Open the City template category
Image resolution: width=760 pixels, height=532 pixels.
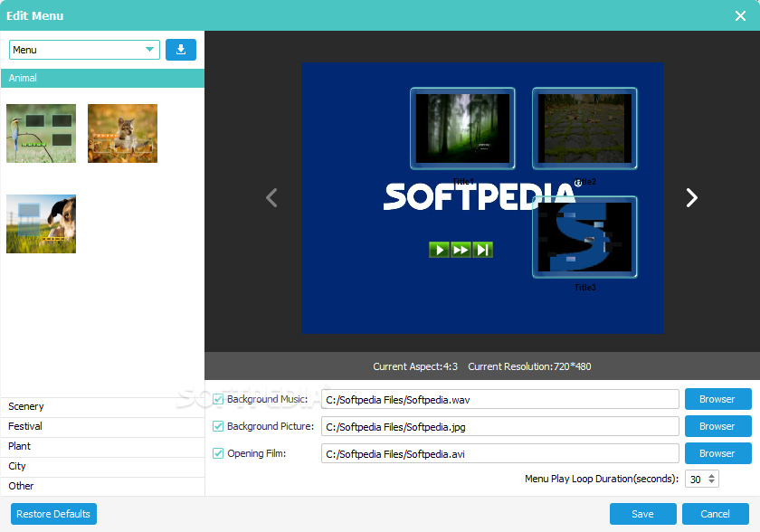coord(102,466)
